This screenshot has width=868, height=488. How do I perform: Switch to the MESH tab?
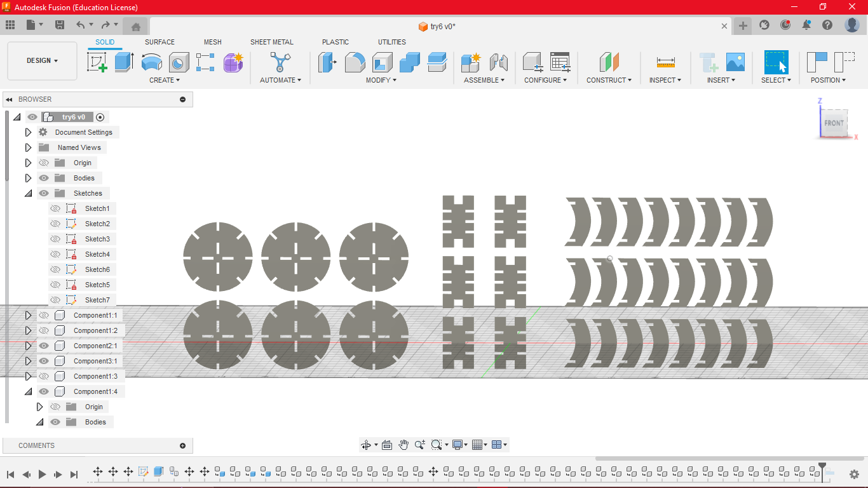click(213, 42)
